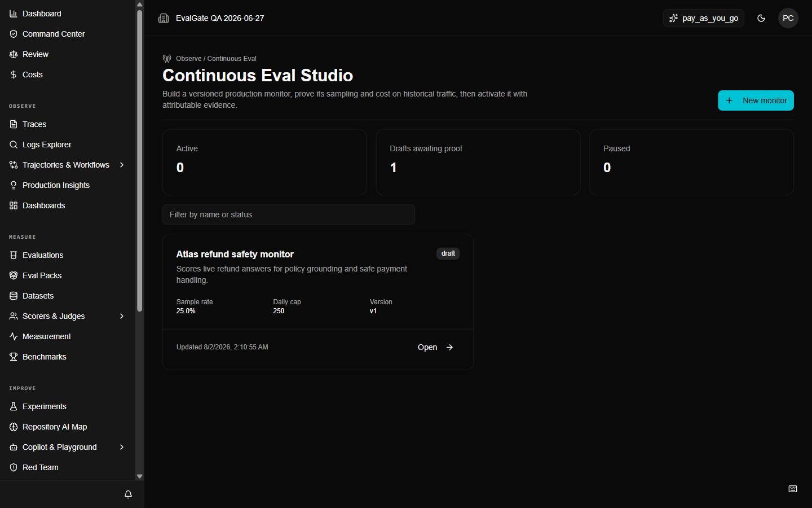Click the Repository AI Map icon
Viewport: 812px width, 508px height.
(x=14, y=427)
